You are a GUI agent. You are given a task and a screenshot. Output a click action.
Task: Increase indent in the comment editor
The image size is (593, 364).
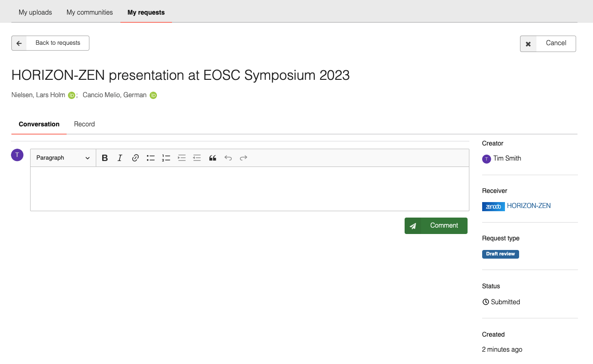(182, 158)
